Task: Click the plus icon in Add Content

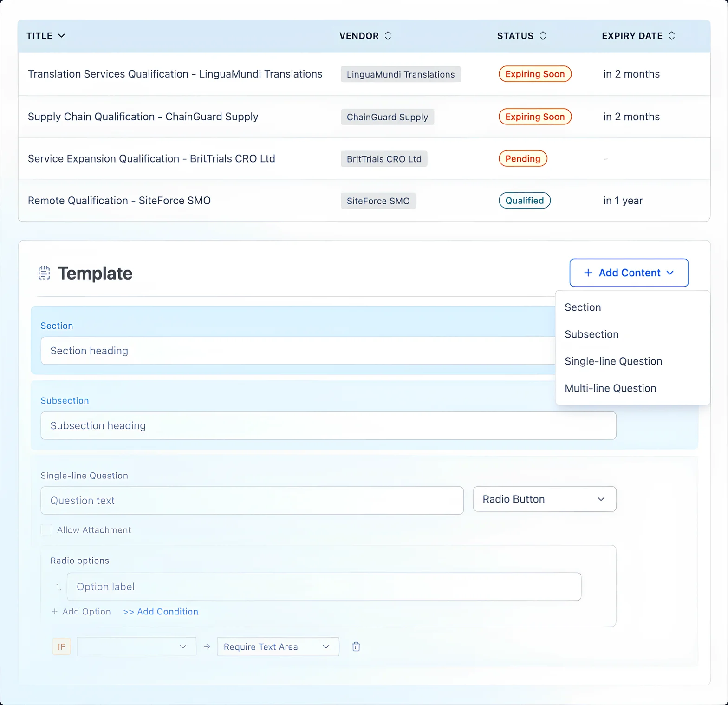Action: click(588, 273)
